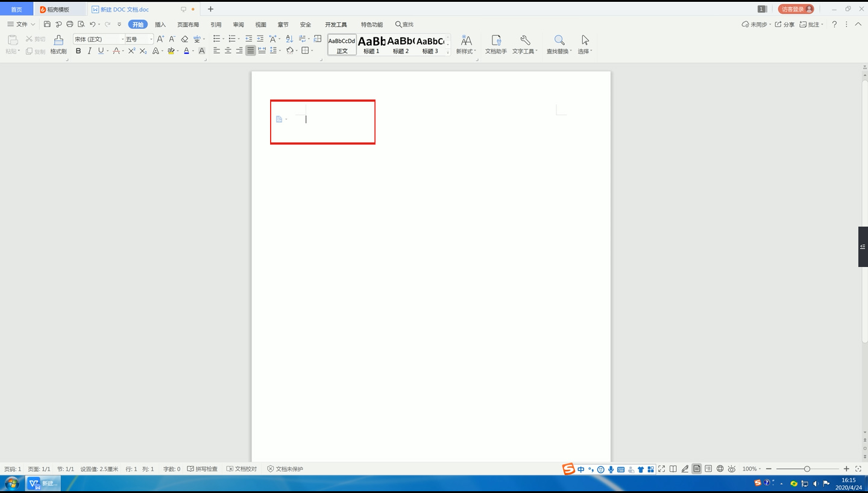868x493 pixels.
Task: Click the font color A swatch button
Action: point(186,51)
